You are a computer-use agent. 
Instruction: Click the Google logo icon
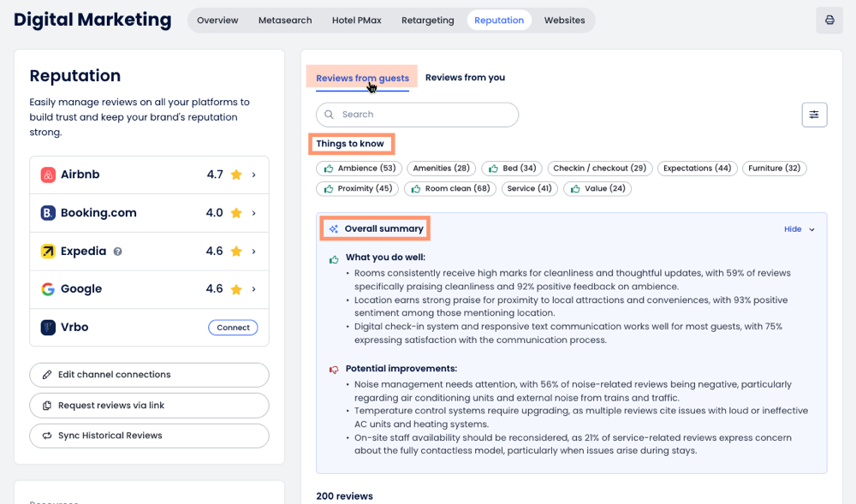(48, 289)
